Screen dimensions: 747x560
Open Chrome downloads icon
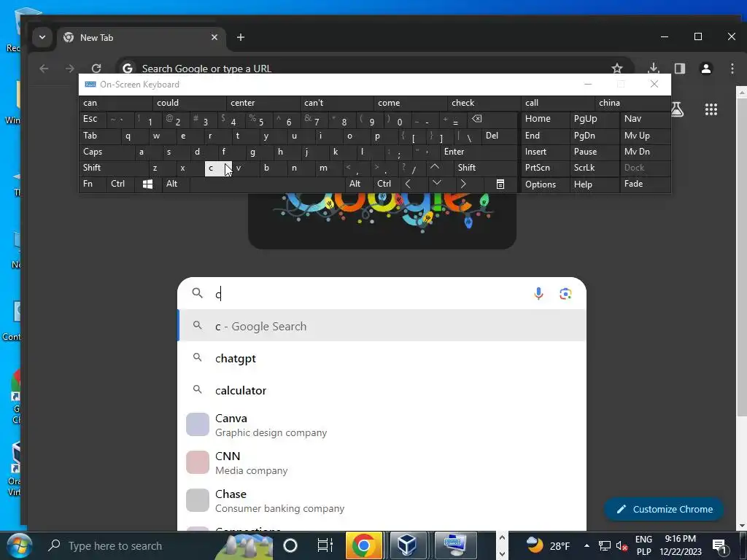pos(654,69)
